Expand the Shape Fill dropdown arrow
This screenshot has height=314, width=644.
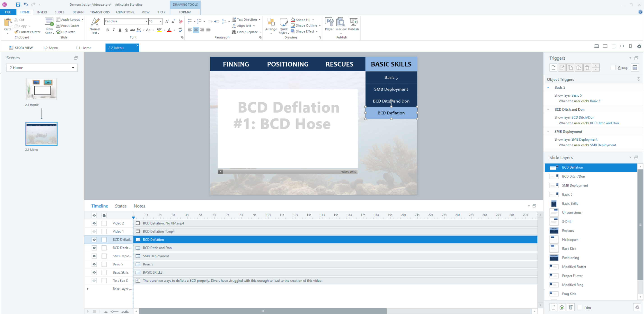coord(313,20)
